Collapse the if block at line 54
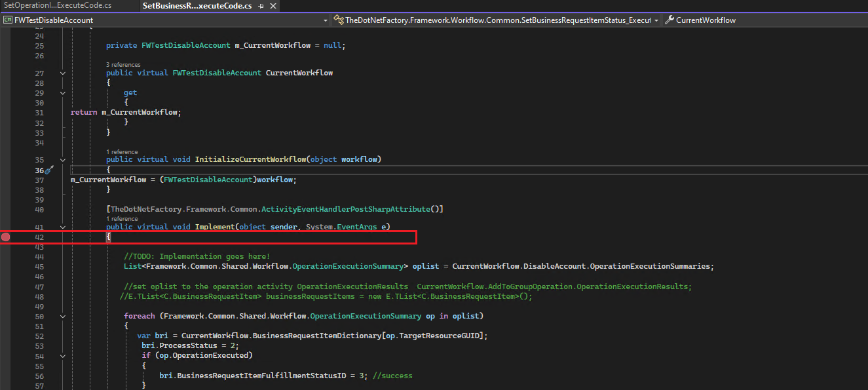Viewport: 868px width, 390px height. click(x=63, y=356)
